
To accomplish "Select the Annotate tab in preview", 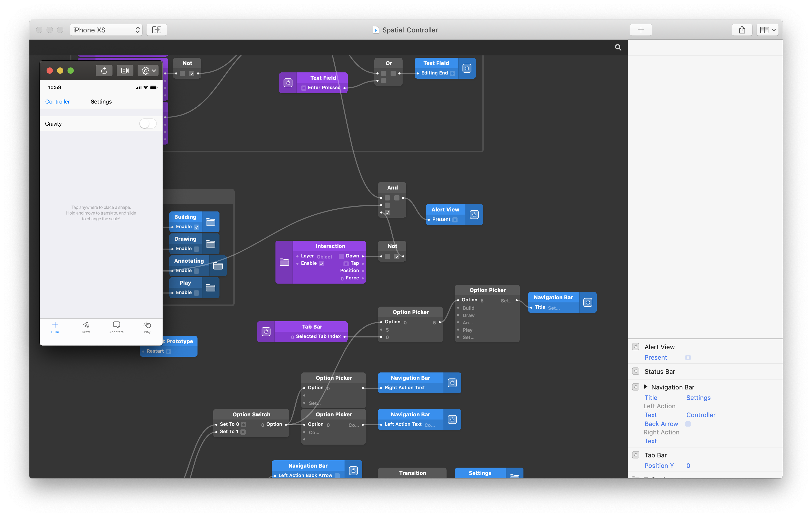I will click(116, 327).
